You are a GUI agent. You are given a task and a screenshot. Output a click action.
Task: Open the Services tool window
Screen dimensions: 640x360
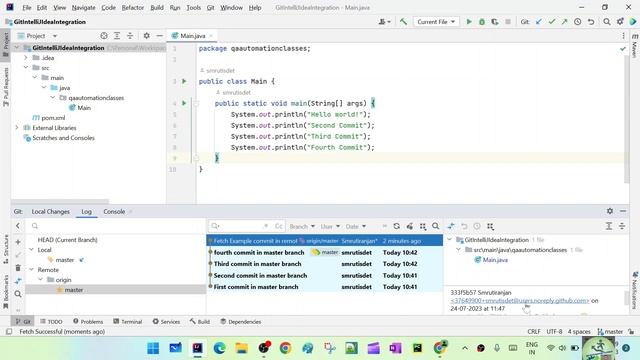pyautogui.click(x=166, y=322)
